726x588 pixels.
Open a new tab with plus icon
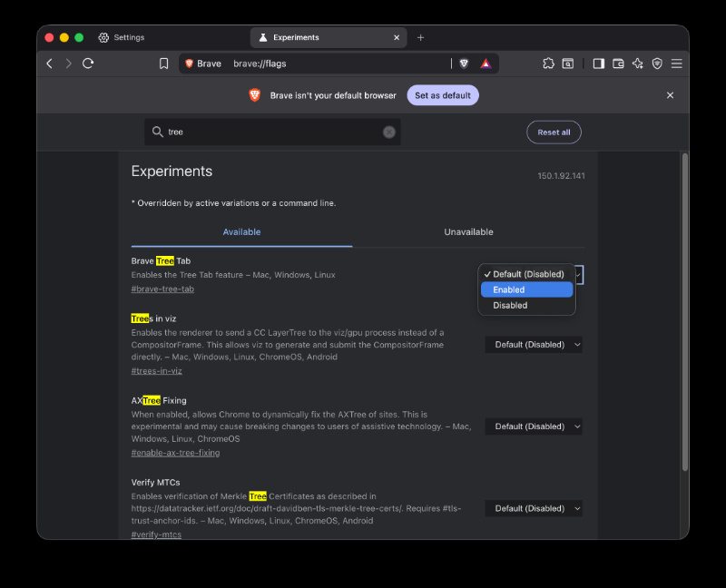tap(420, 37)
